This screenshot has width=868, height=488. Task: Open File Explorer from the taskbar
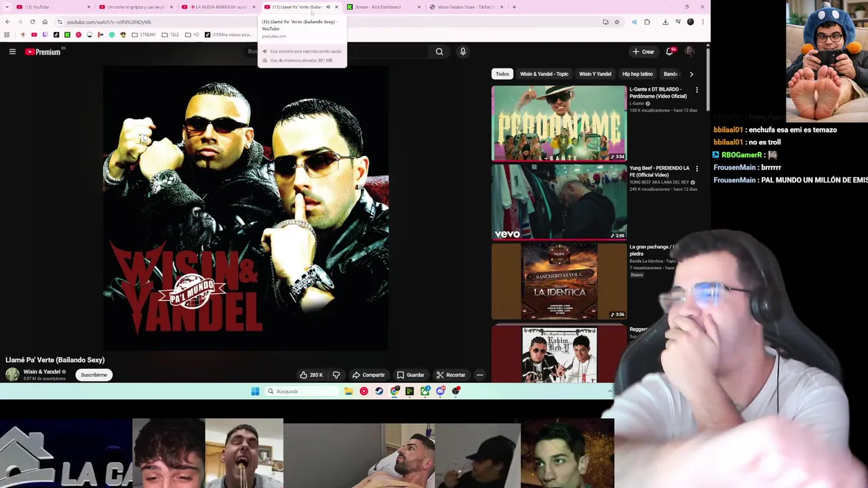click(x=349, y=391)
